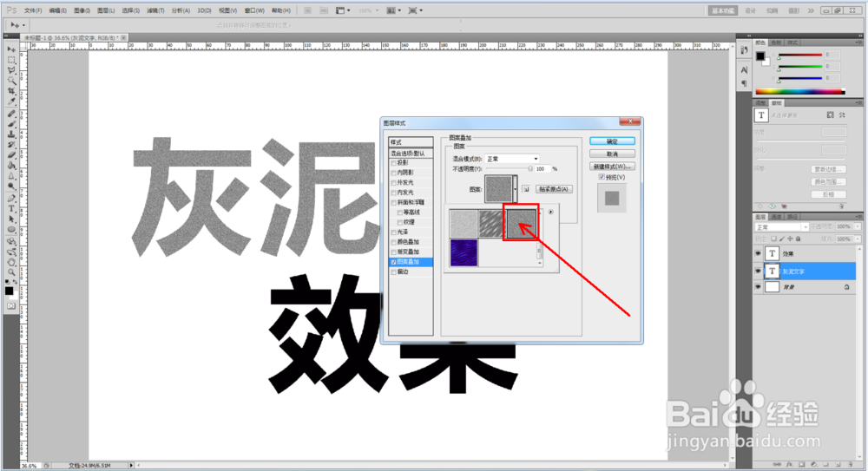Enable 内阴影 inner shadow checkbox

pyautogui.click(x=393, y=173)
